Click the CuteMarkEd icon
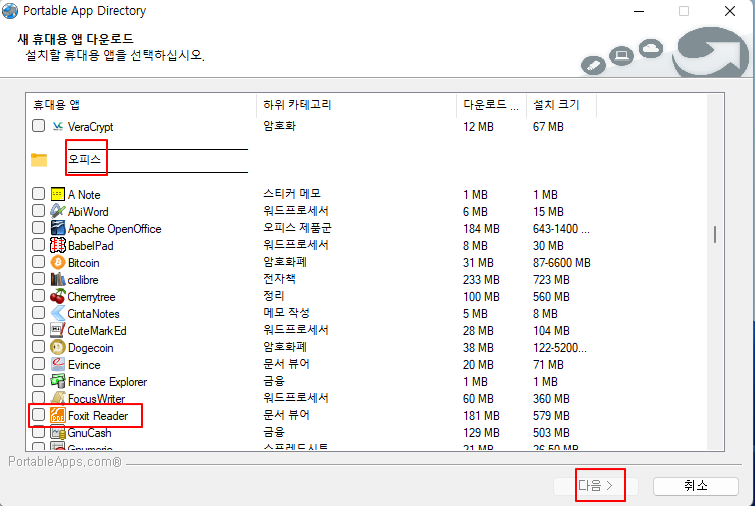The image size is (755, 506). click(58, 330)
